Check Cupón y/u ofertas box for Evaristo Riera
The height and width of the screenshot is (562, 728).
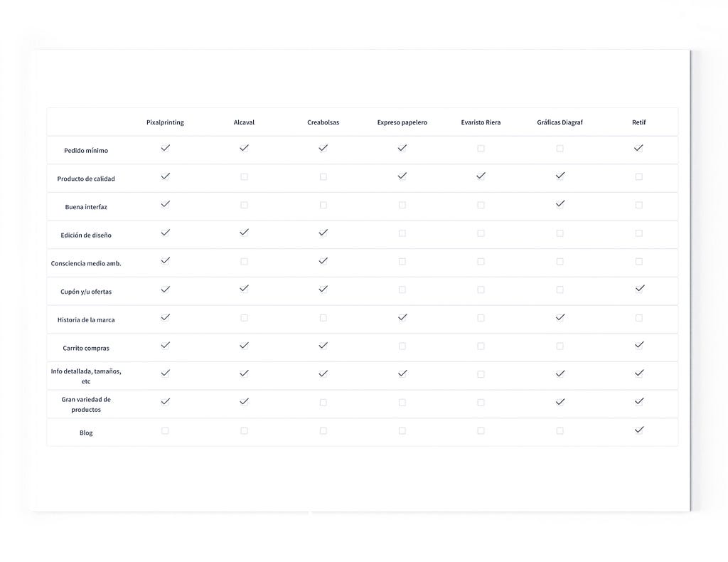(481, 290)
